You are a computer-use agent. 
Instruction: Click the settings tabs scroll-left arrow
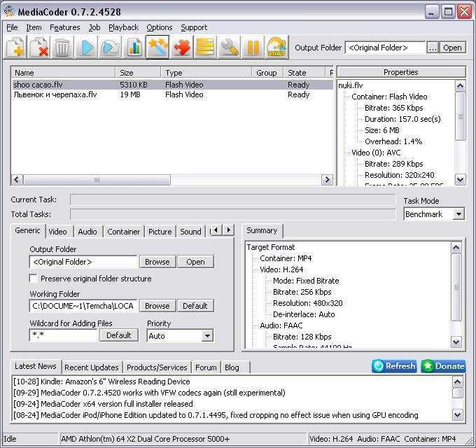[216, 230]
